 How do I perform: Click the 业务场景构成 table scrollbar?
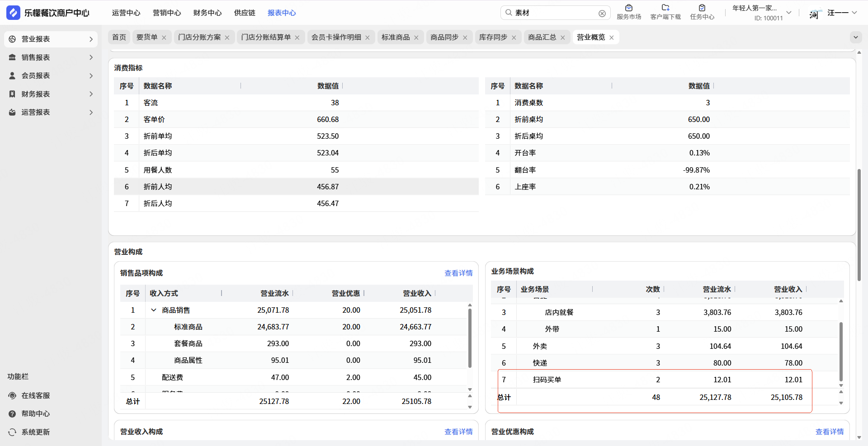tap(841, 352)
